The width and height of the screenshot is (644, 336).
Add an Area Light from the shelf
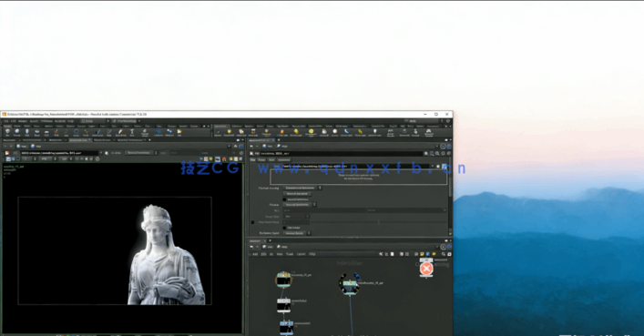(x=253, y=132)
